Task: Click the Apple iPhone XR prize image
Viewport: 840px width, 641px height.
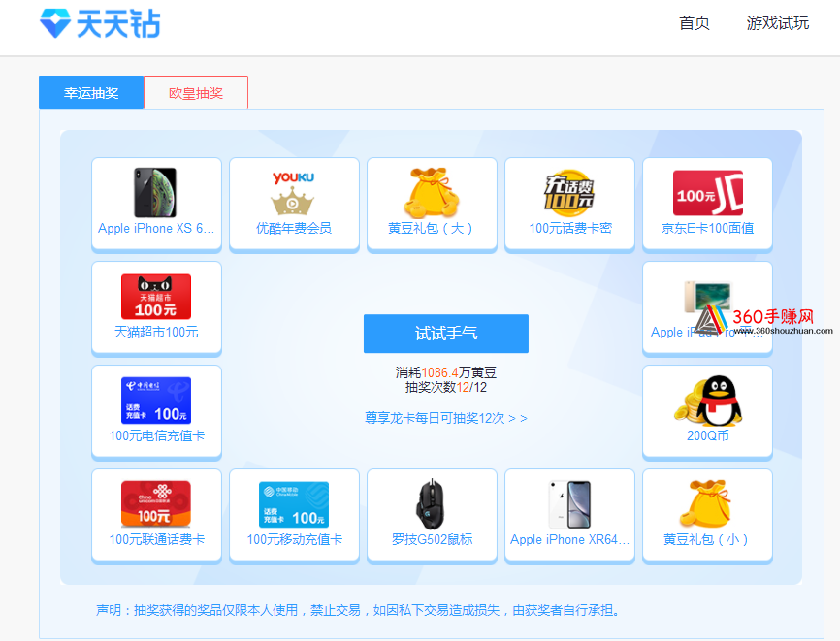Action: 569,504
